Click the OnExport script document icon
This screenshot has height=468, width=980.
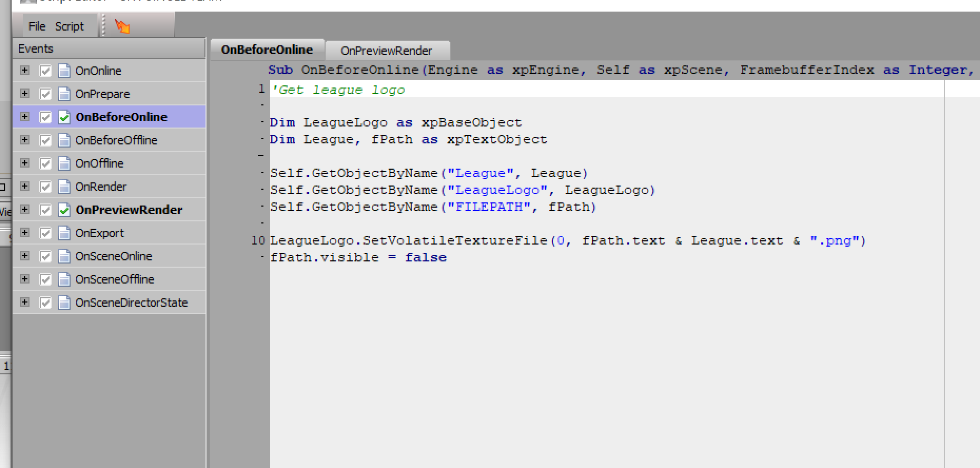pyautogui.click(x=64, y=233)
